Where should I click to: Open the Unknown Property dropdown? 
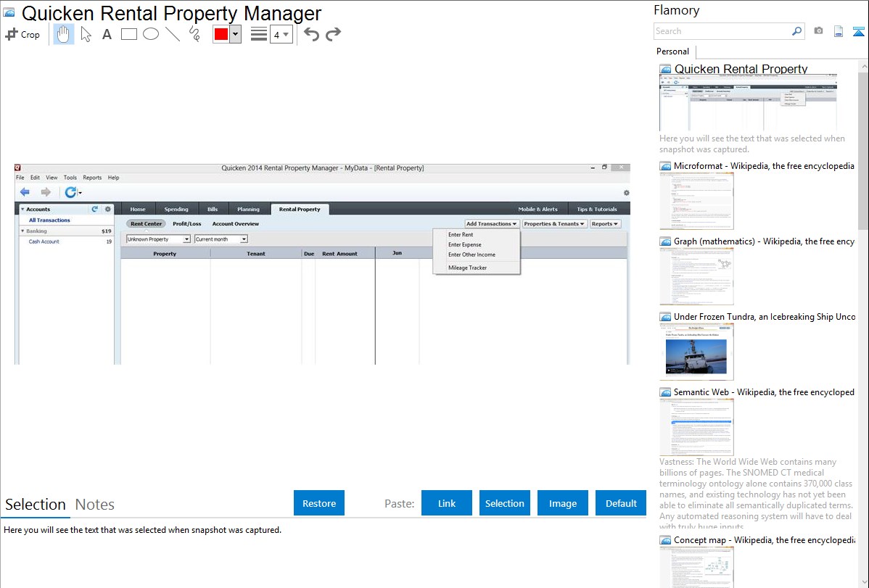pyautogui.click(x=159, y=239)
